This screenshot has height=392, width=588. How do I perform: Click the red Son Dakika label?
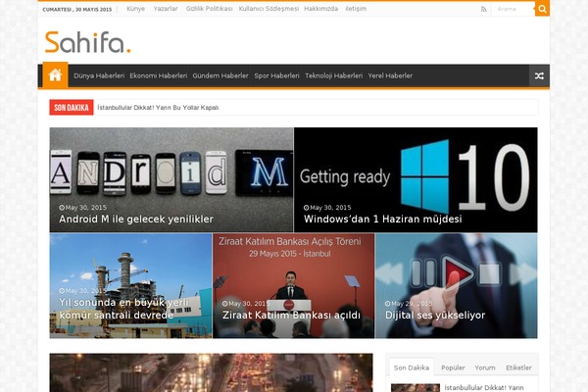coord(72,108)
